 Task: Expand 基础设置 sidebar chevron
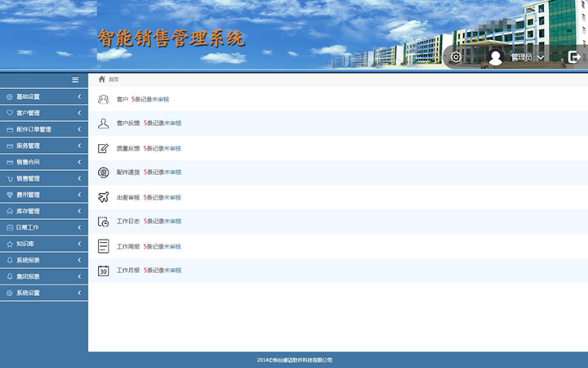click(x=79, y=96)
